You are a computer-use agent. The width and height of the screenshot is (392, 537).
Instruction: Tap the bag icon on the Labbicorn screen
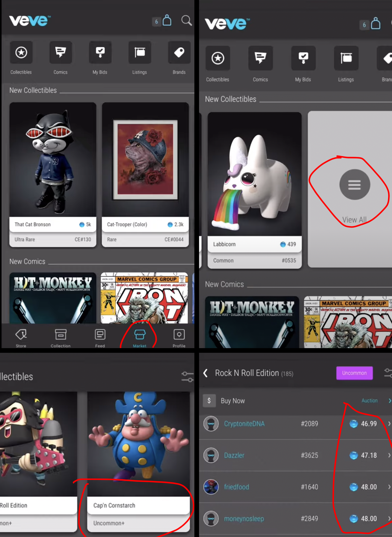point(376,23)
